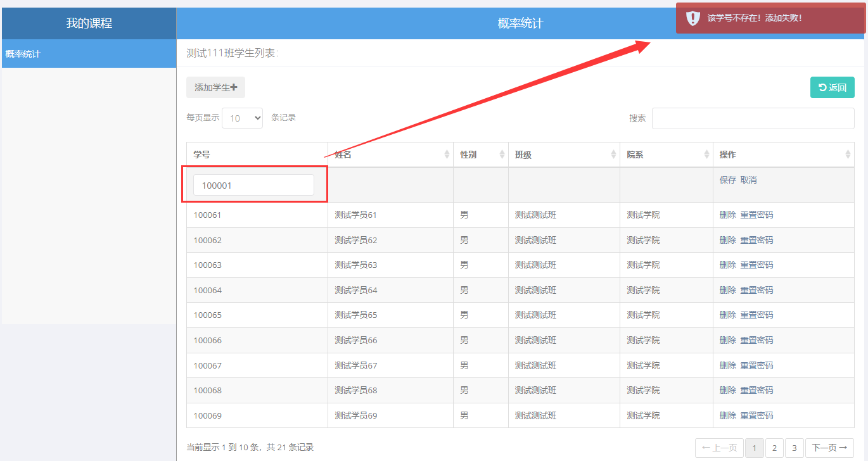
Task: Delete student 100069
Action: pos(728,415)
